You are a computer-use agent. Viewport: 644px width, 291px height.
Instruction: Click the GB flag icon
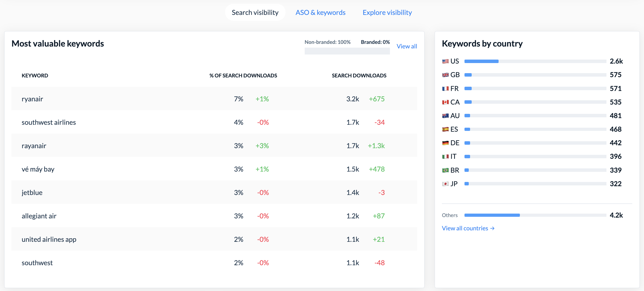pos(445,75)
